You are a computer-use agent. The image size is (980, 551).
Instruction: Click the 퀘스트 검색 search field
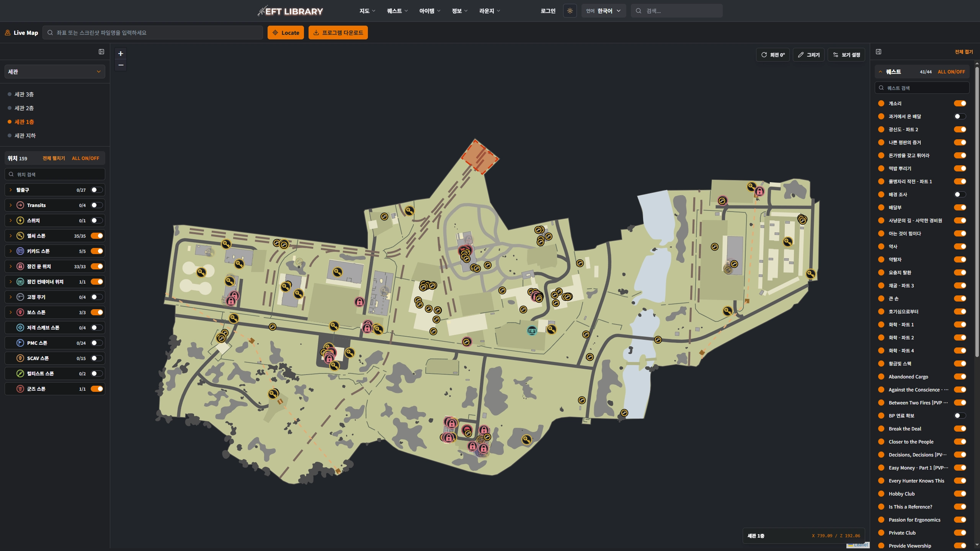(x=922, y=88)
